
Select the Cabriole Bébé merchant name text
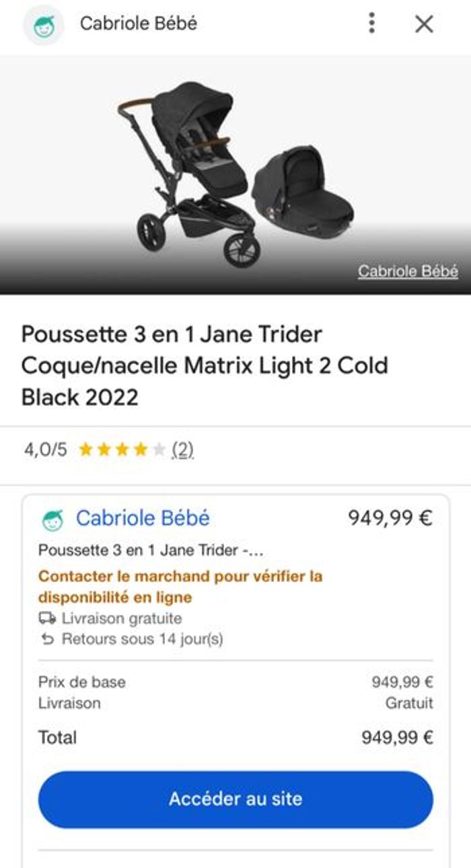click(x=143, y=518)
